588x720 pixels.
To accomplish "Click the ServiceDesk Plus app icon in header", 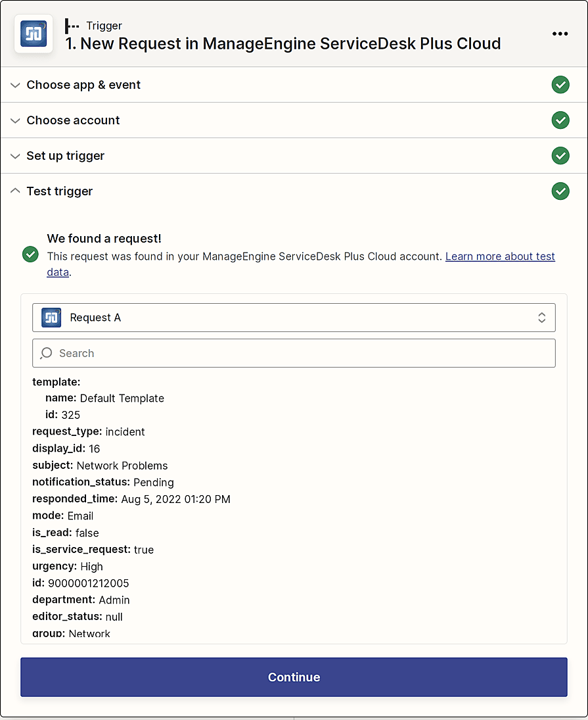I will pos(34,34).
